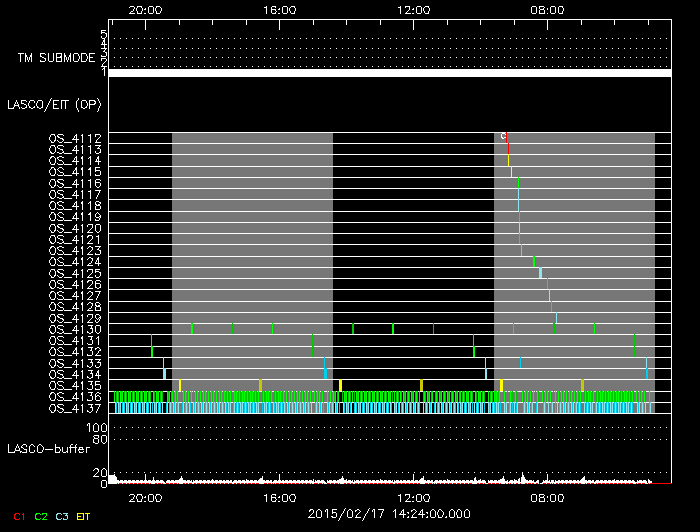This screenshot has width=700, height=532.
Task: Click the TM SUBMODE label
Action: click(x=55, y=58)
